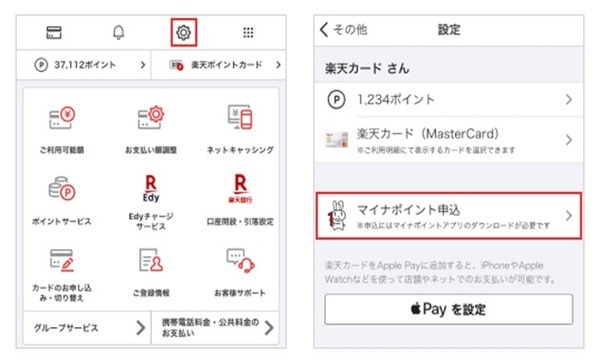This screenshot has height=362, width=600.
Task: Open ご利用可能額 icon
Action: pos(62,118)
